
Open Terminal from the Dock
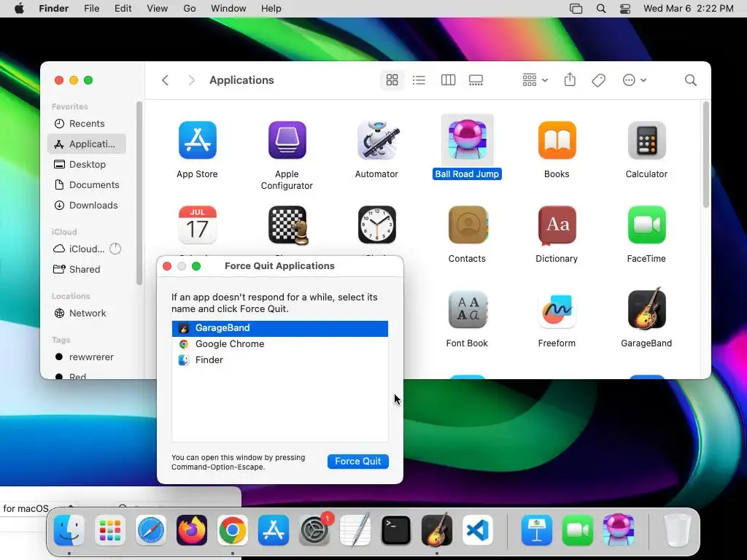(396, 531)
